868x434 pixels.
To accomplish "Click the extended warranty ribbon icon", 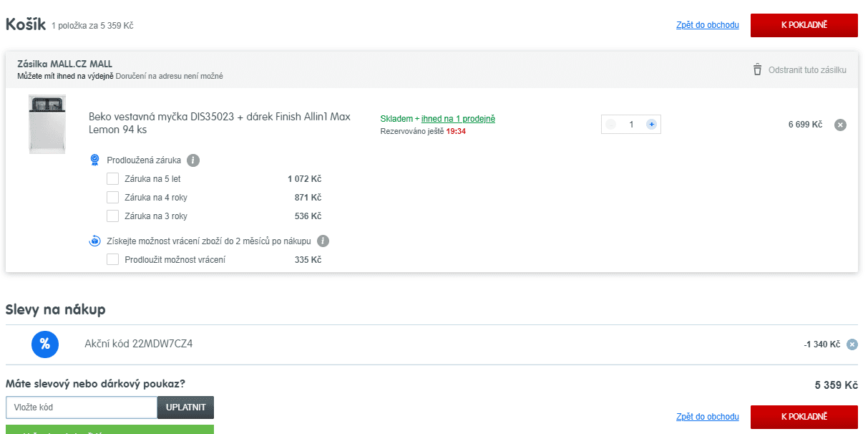I will coord(94,160).
